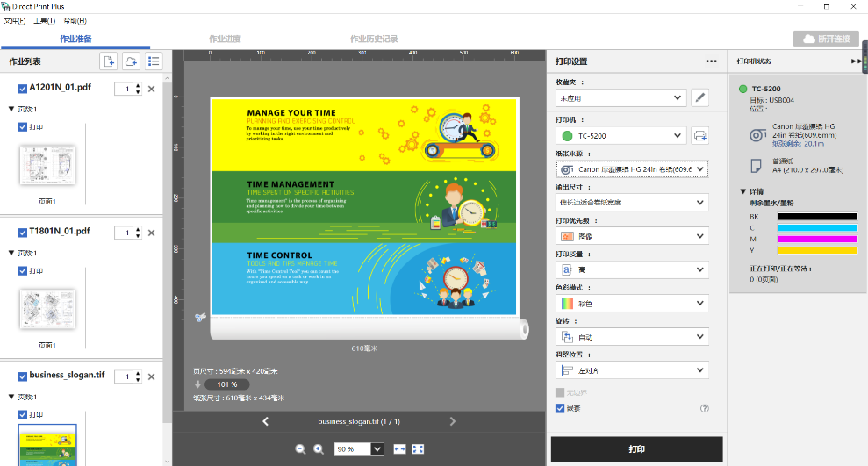Open the 工具(T) menu

tap(45, 20)
